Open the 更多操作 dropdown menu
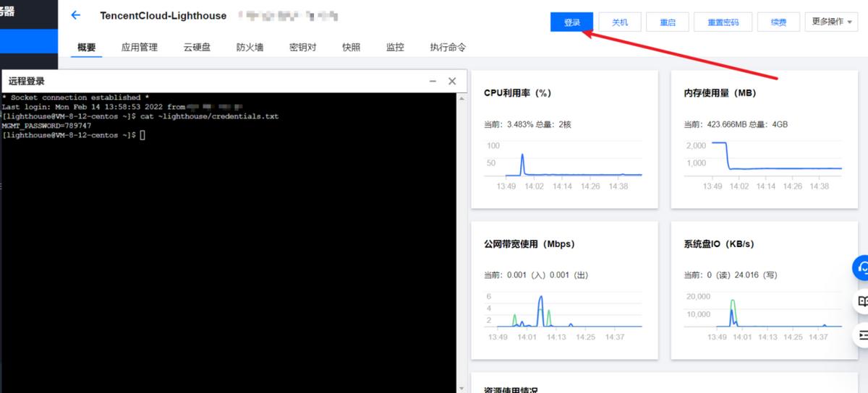868x393 pixels. click(x=832, y=22)
